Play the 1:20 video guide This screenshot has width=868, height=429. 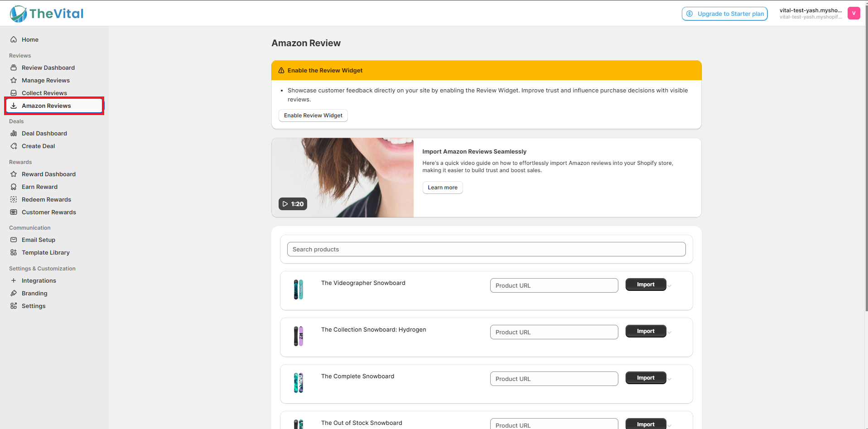pos(293,204)
